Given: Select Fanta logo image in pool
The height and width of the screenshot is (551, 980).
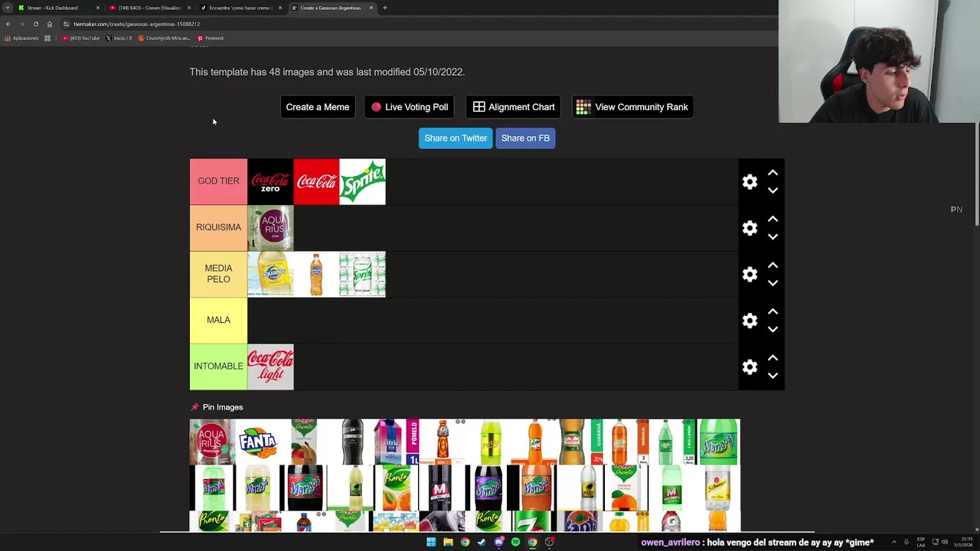Looking at the screenshot, I should click(x=258, y=442).
